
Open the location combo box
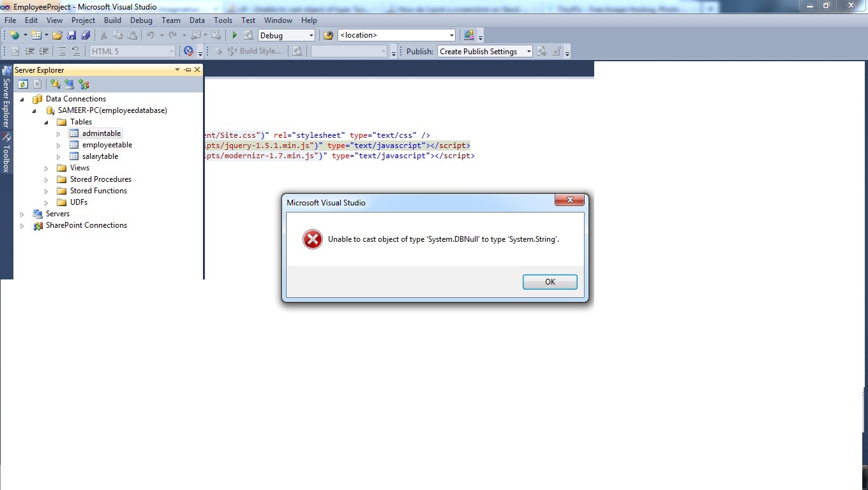click(x=397, y=36)
